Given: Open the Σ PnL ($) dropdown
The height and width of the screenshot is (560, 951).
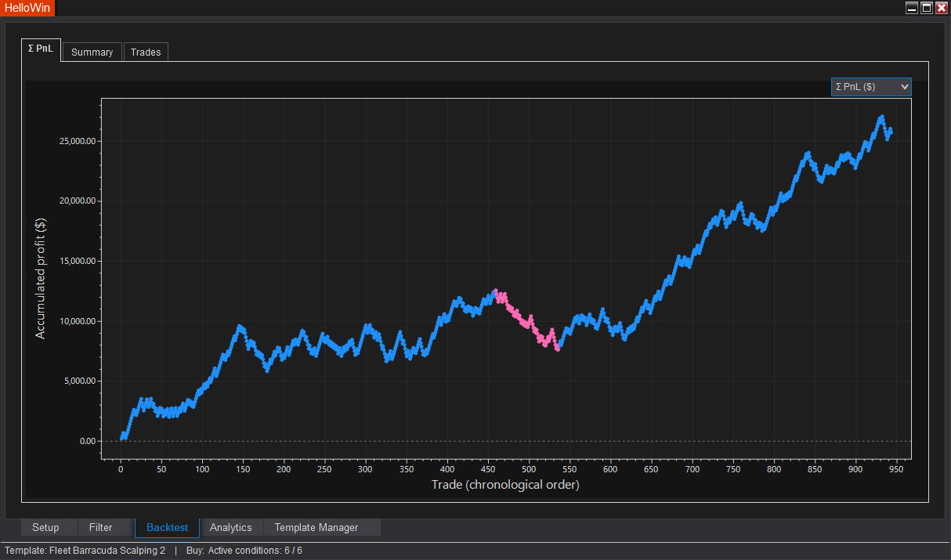Looking at the screenshot, I should (871, 86).
